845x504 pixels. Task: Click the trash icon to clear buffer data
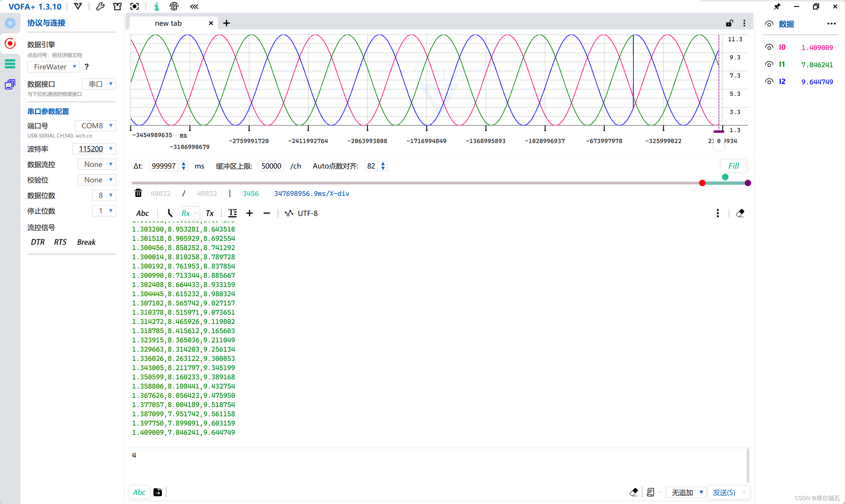click(x=138, y=193)
